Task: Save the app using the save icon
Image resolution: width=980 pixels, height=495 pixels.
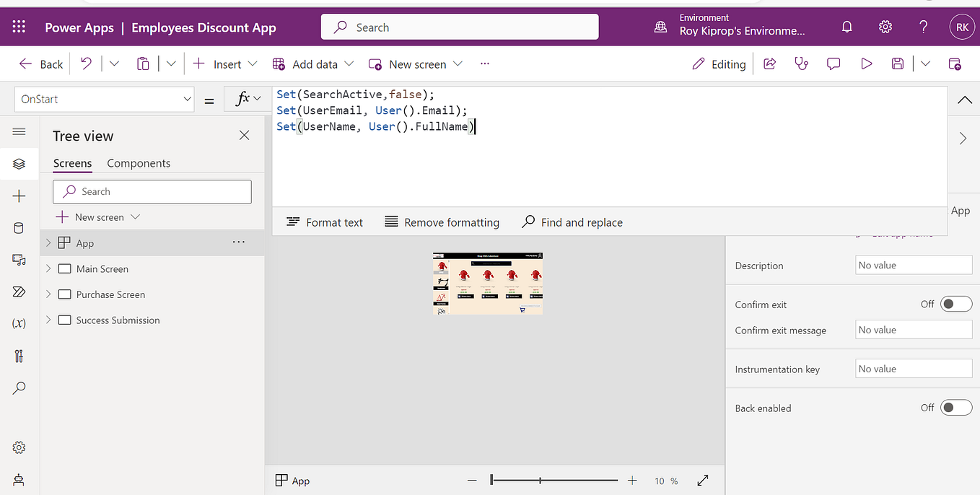Action: pyautogui.click(x=897, y=63)
